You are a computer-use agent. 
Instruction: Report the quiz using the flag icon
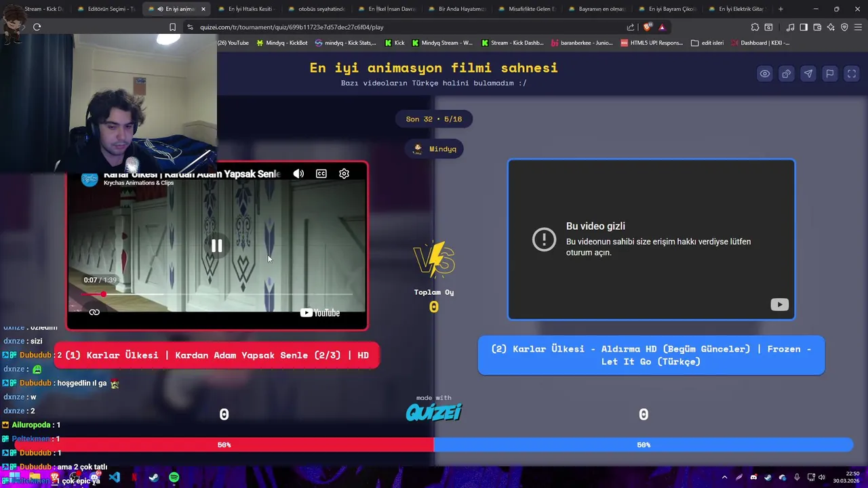point(830,74)
